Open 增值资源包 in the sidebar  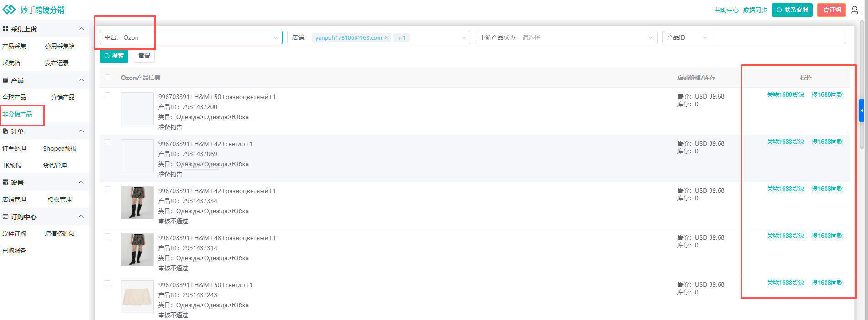tap(60, 234)
